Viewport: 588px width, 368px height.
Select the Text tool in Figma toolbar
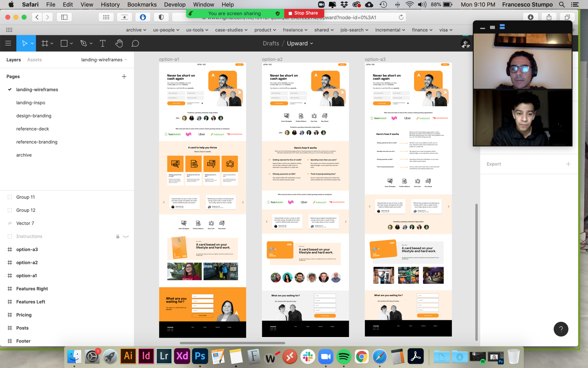tap(103, 43)
